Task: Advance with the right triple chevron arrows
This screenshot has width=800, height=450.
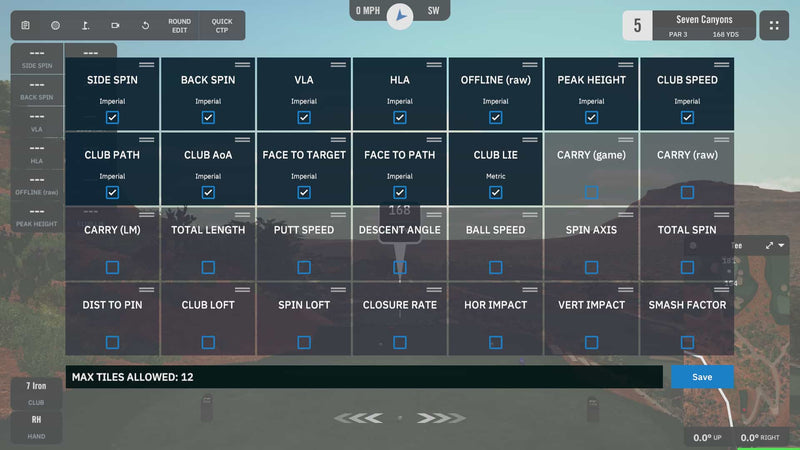Action: [441, 418]
